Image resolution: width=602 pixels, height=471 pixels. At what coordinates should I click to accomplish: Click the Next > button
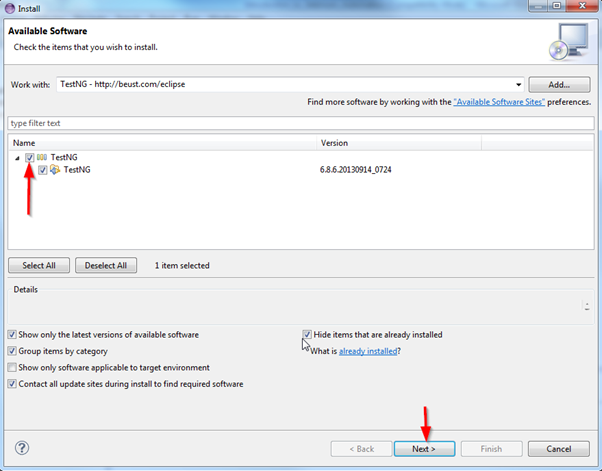[424, 449]
